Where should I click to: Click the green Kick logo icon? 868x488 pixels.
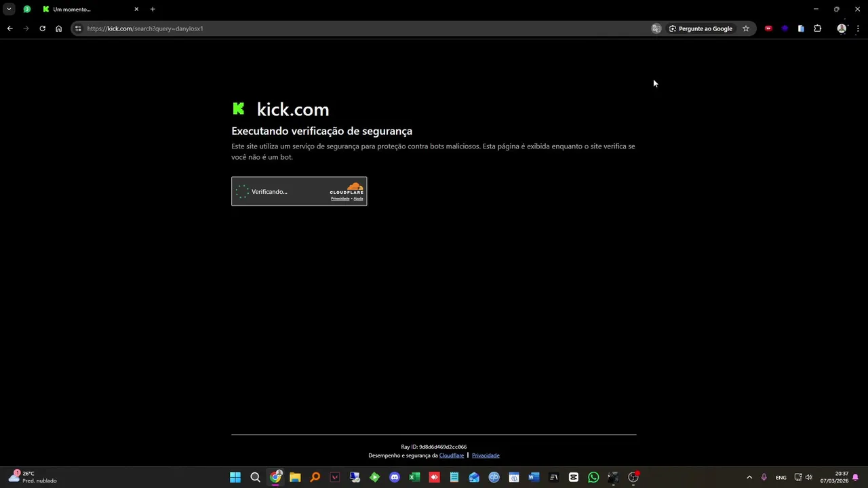(x=239, y=108)
